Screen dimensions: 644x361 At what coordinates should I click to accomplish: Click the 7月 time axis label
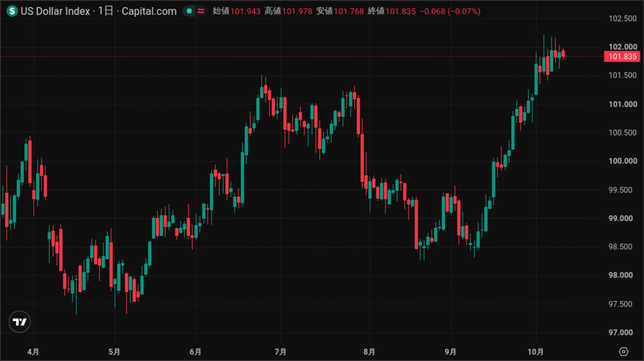280,352
